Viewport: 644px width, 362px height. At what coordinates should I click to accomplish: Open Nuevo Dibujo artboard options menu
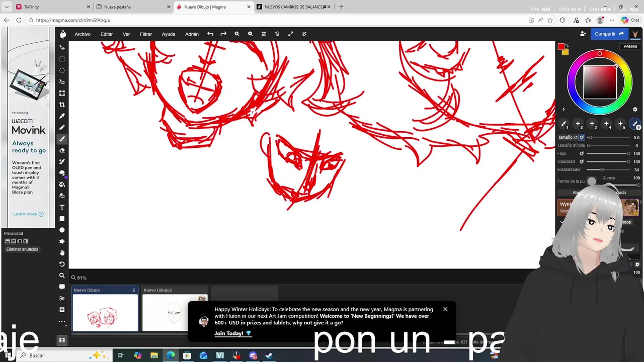134,290
